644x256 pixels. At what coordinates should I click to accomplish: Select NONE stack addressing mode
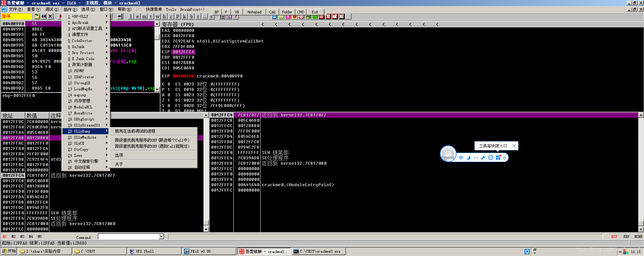638,237
